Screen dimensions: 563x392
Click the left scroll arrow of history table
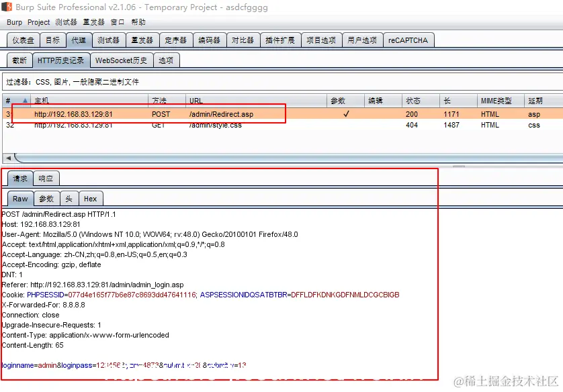[8, 158]
